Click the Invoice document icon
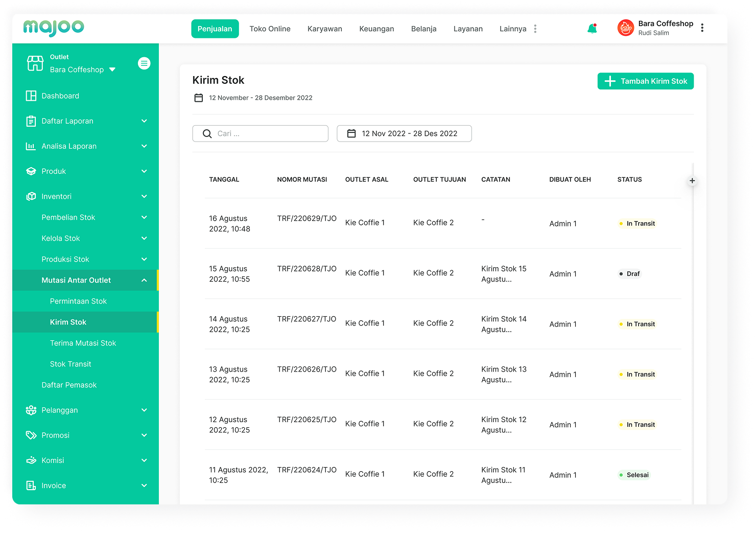Screen dimensions: 756x533 coord(31,485)
